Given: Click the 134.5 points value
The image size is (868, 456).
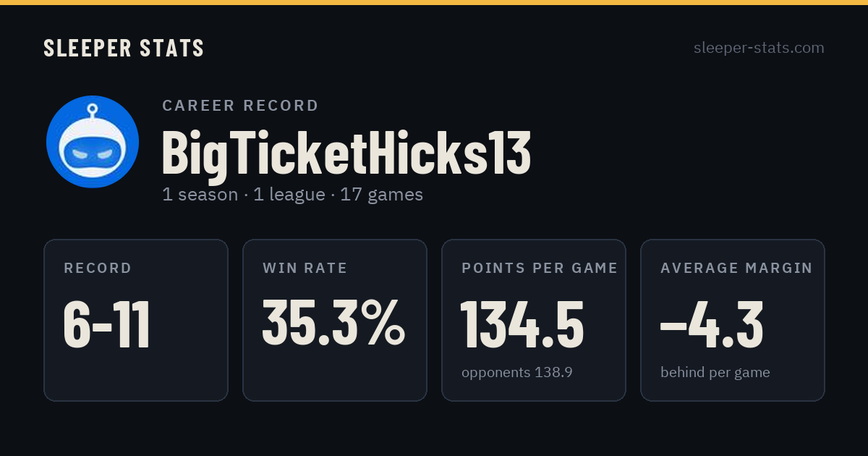Looking at the screenshot, I should coord(522,325).
